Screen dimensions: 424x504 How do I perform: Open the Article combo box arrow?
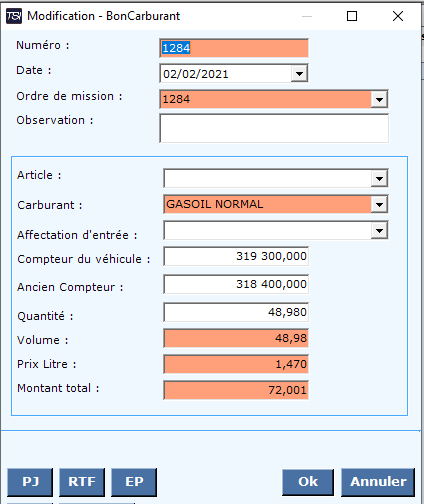[379, 178]
